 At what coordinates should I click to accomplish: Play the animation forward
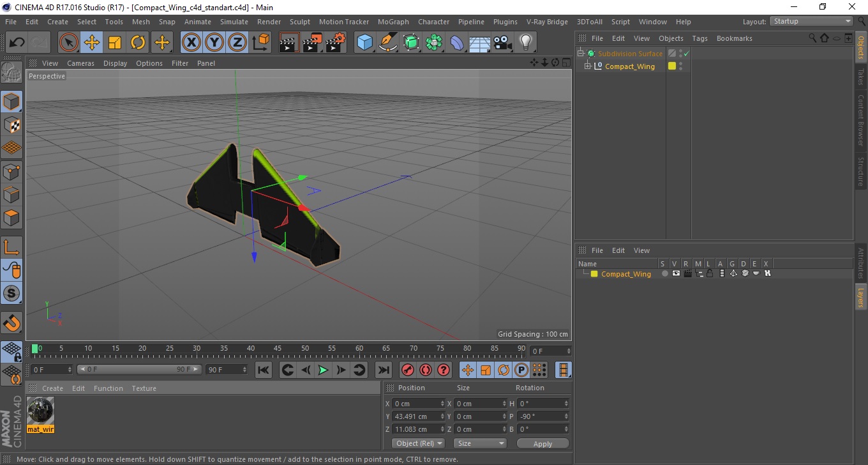(x=323, y=370)
